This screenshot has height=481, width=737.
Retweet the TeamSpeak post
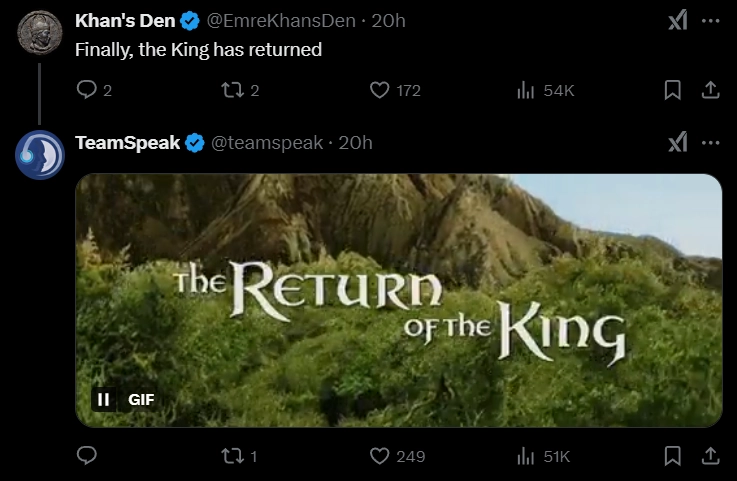[231, 456]
